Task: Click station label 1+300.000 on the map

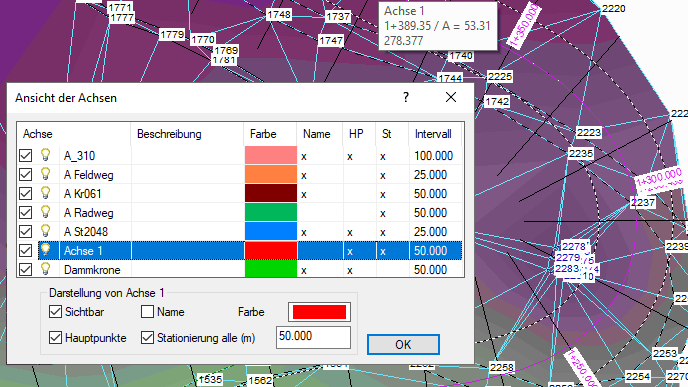Action: pos(659,177)
